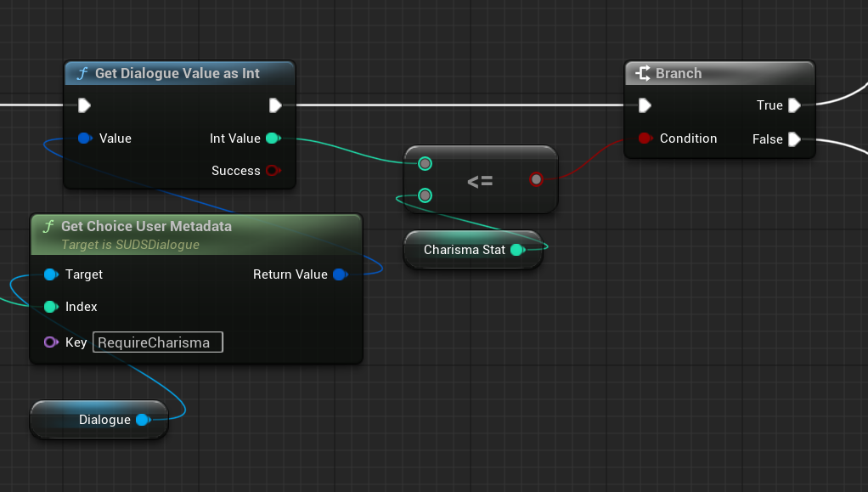Click the blue Value input pin
This screenshot has width=868, height=492.
point(84,139)
